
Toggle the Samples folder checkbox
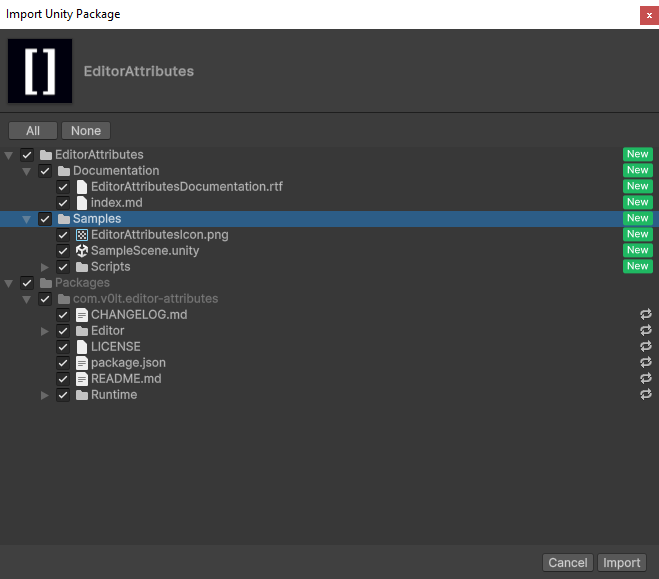click(x=45, y=219)
